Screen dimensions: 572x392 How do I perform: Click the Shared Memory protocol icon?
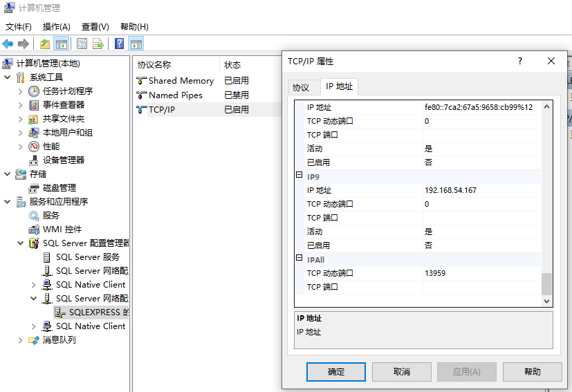141,81
